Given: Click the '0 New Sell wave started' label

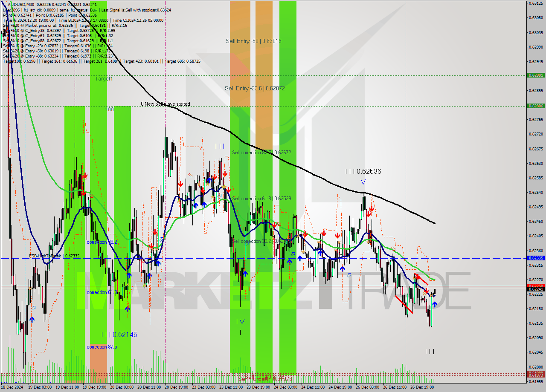Looking at the screenshot, I should [x=166, y=104].
